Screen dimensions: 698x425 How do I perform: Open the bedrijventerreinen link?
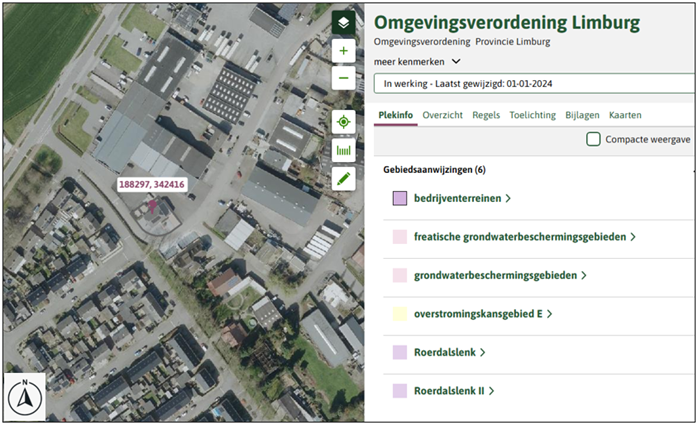462,198
